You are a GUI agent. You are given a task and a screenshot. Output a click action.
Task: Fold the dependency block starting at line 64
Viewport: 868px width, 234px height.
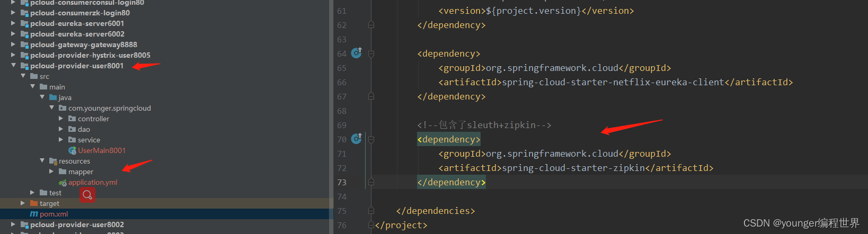371,53
